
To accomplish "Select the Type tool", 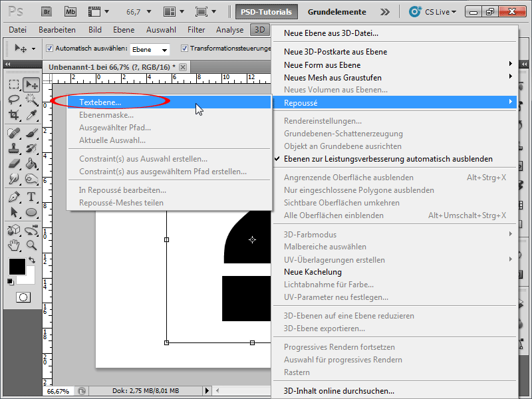I will (x=31, y=197).
